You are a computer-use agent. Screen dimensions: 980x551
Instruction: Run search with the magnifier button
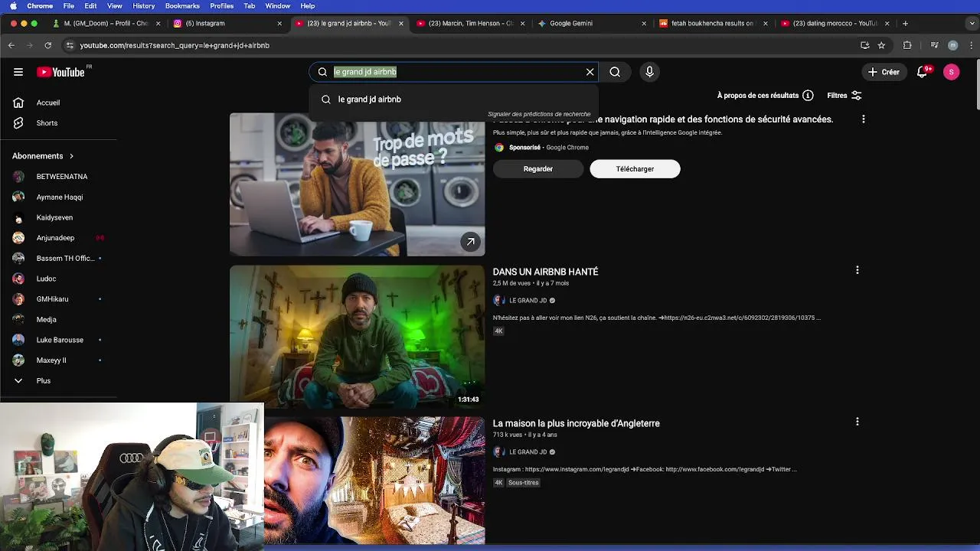[x=615, y=72]
